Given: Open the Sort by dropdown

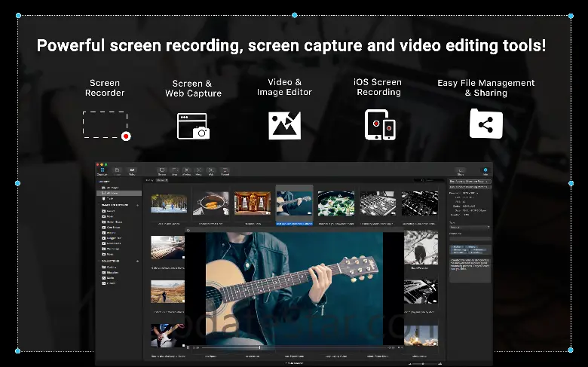Looking at the screenshot, I should [x=162, y=181].
